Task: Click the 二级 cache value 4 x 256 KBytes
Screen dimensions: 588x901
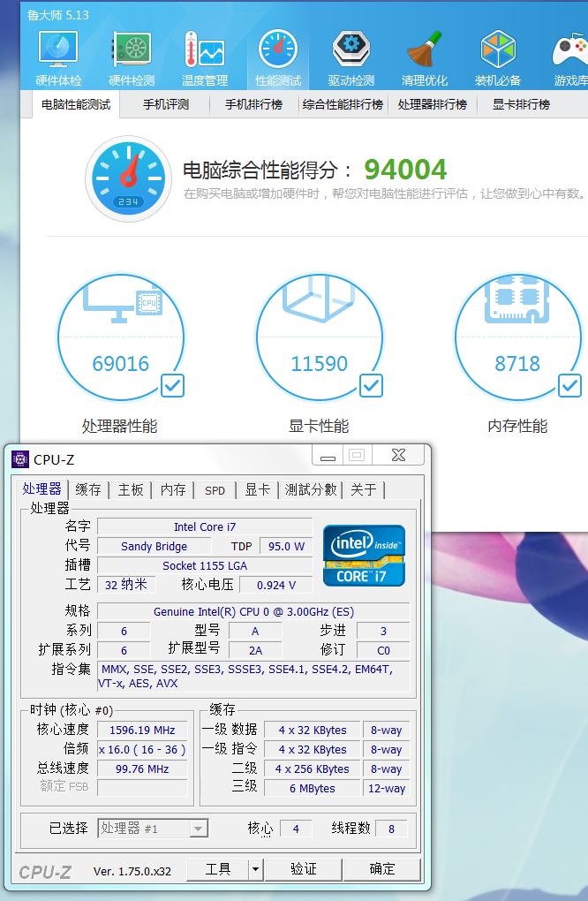Action: click(x=313, y=768)
